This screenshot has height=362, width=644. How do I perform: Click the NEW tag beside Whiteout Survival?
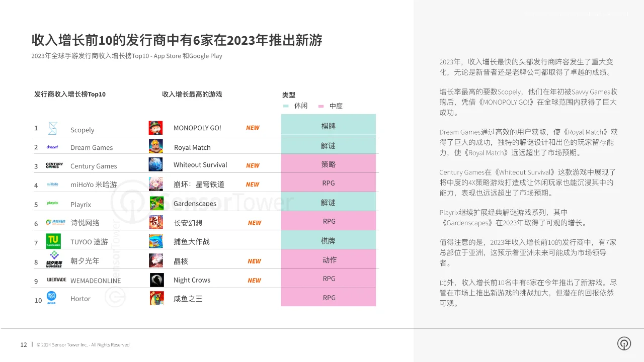pos(253,165)
